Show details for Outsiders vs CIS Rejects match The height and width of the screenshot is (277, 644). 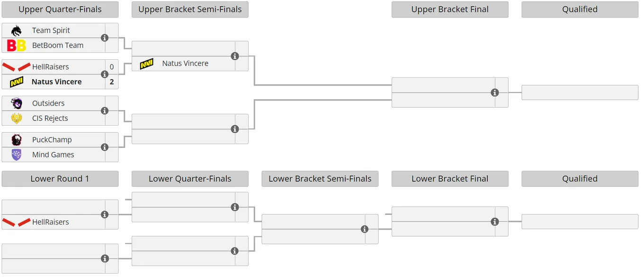pos(105,111)
